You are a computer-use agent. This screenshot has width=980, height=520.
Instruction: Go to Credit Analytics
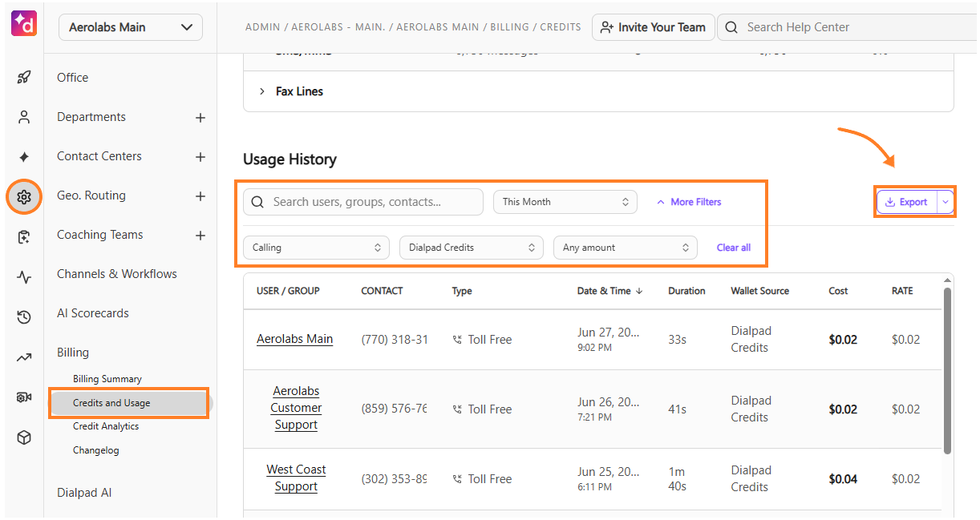[106, 426]
